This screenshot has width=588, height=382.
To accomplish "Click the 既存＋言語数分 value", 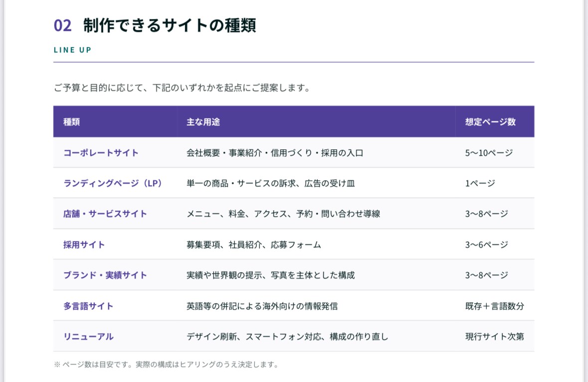I will pos(495,306).
